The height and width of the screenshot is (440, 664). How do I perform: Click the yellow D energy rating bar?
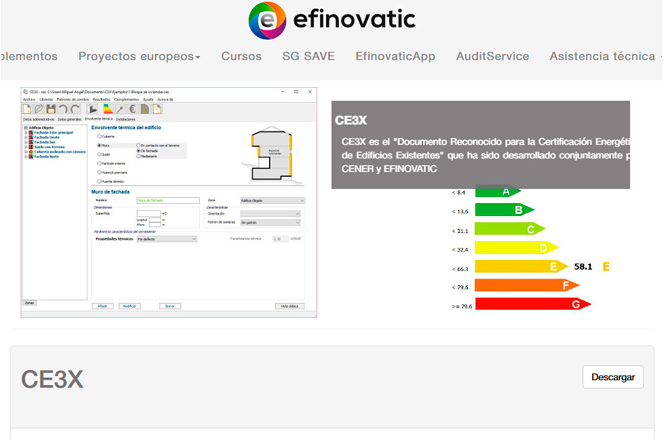point(517,248)
